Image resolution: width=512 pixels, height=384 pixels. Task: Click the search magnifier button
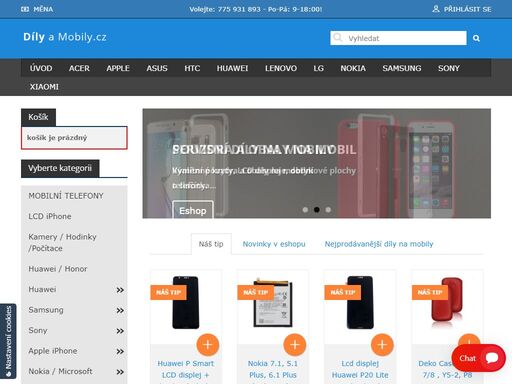(x=476, y=38)
